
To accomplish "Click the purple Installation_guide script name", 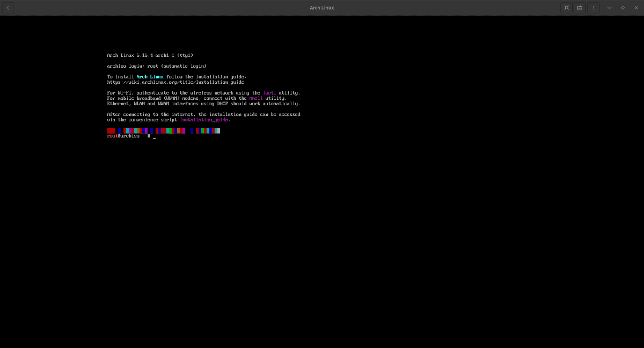I will [x=204, y=120].
